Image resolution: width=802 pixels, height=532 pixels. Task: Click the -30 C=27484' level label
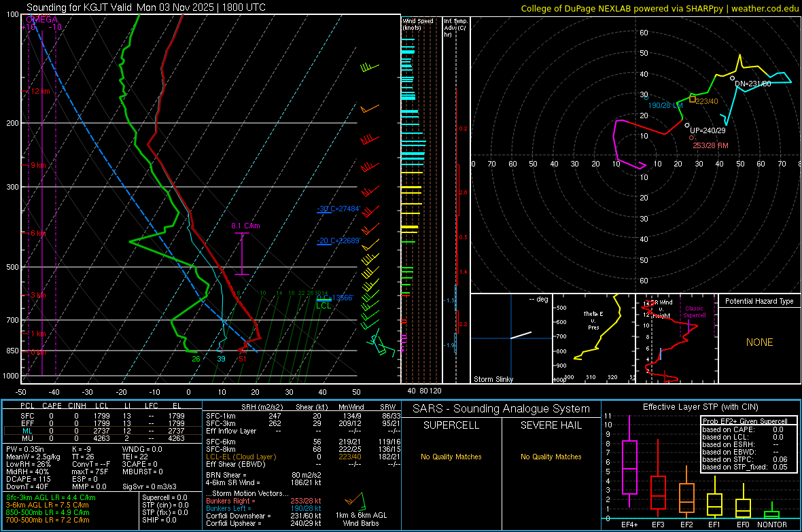coord(338,209)
